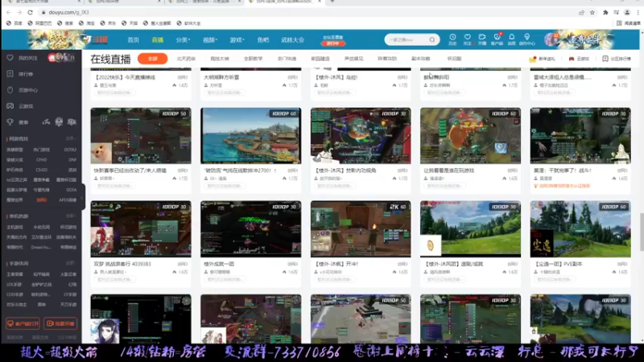This screenshot has width=644, height=362.
Task: Click the 进行中 event badge in header
Action: (x=332, y=43)
